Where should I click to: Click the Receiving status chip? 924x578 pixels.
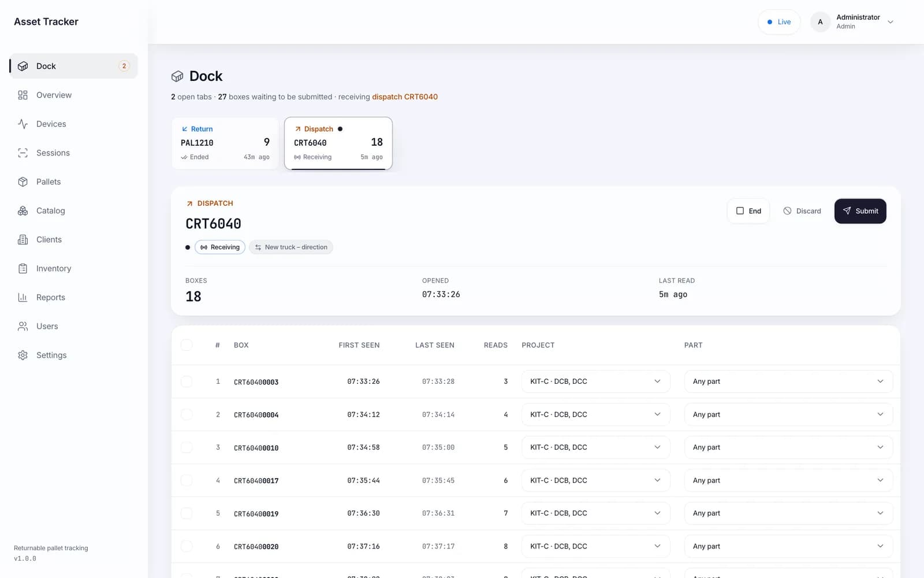pyautogui.click(x=220, y=247)
